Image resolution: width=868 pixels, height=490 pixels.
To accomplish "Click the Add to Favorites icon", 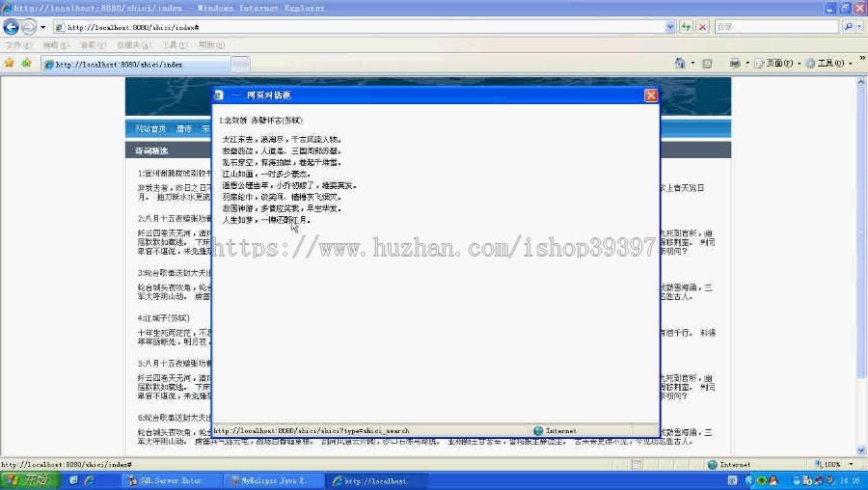I will (x=26, y=63).
